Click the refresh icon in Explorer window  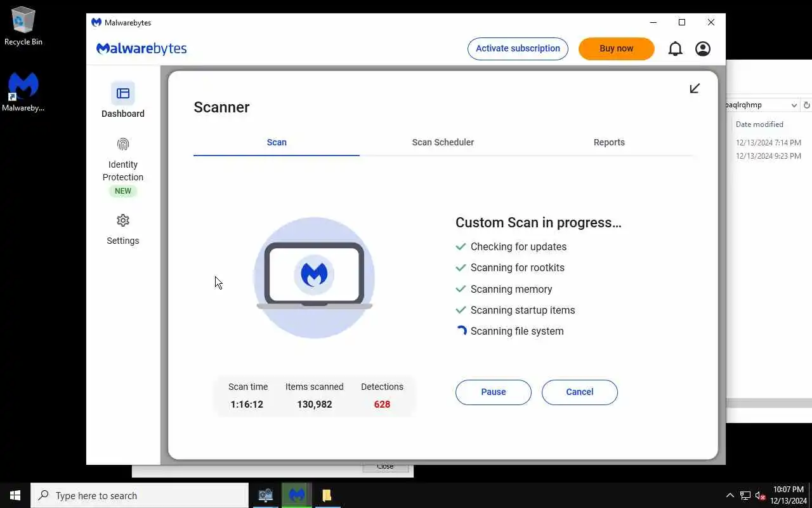pyautogui.click(x=807, y=105)
